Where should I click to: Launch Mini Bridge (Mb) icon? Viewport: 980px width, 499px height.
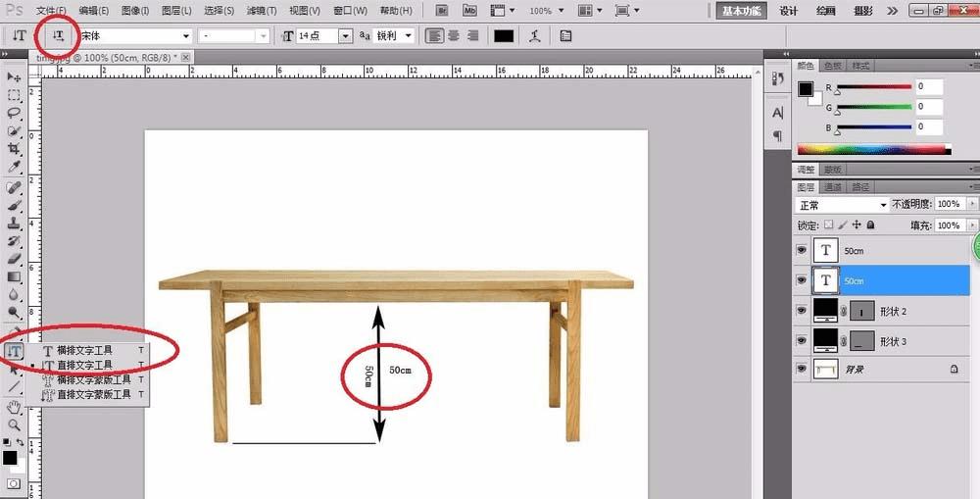pyautogui.click(x=470, y=11)
